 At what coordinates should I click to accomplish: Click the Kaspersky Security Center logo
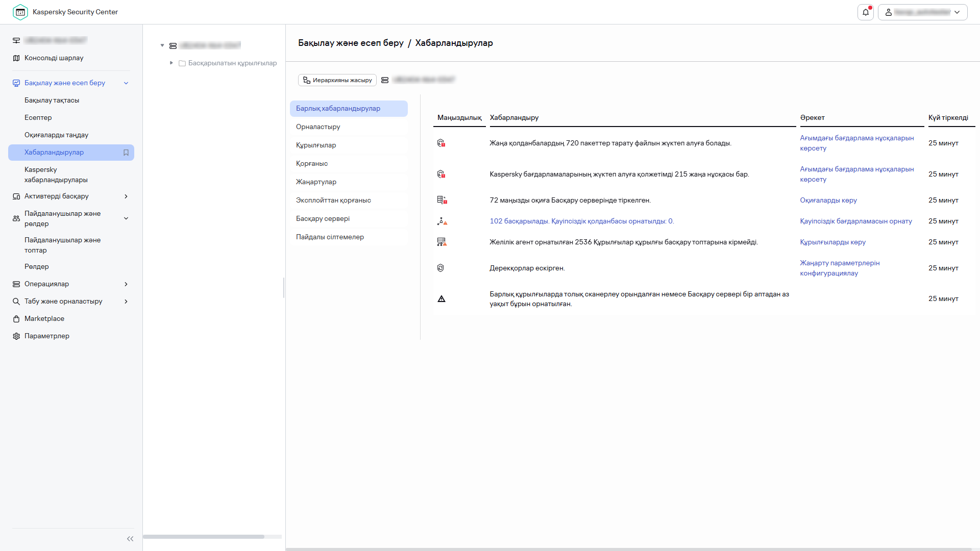[20, 12]
